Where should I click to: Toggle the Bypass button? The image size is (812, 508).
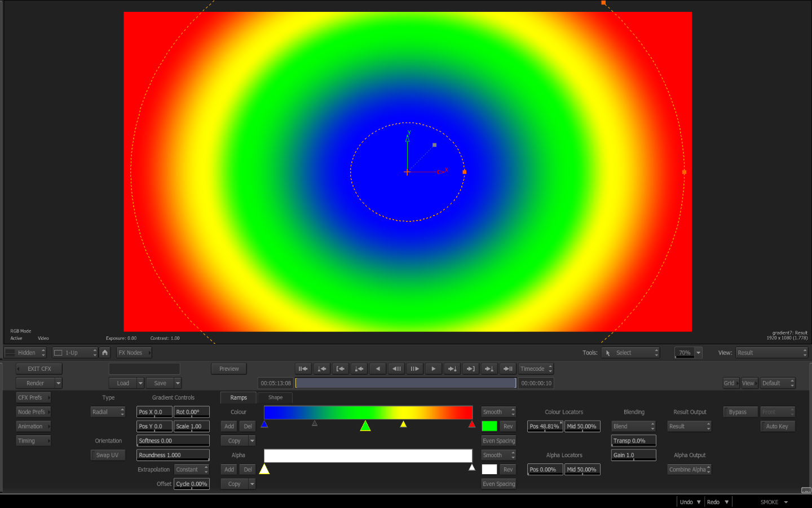(739, 412)
